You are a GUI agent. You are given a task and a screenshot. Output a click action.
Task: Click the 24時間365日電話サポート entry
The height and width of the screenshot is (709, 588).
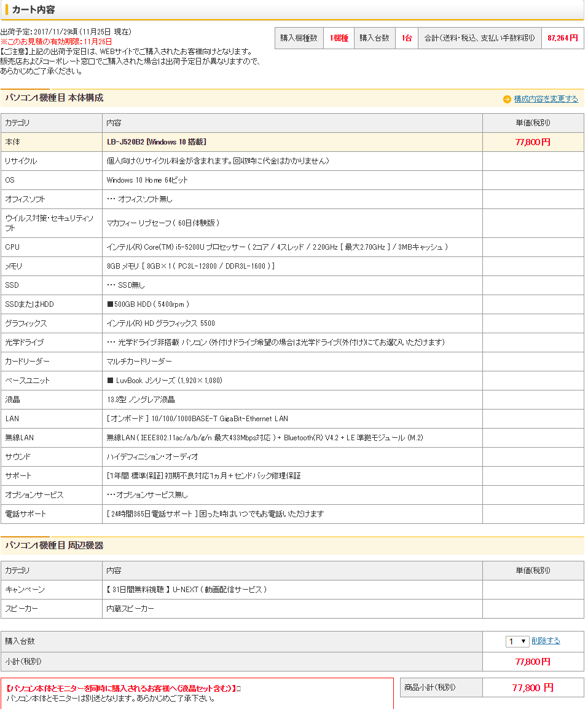click(215, 514)
